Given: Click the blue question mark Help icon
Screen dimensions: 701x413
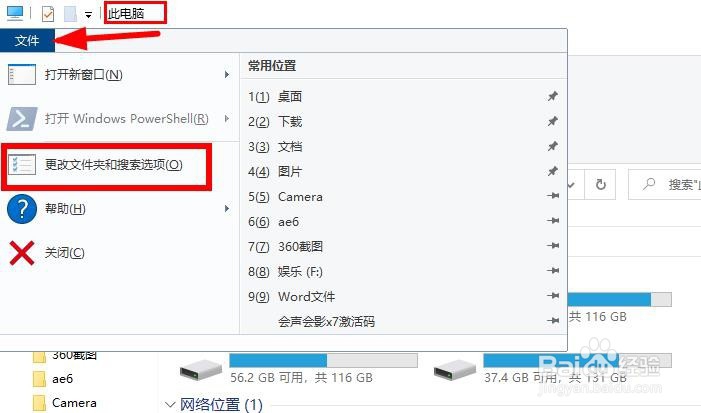Looking at the screenshot, I should (x=22, y=209).
